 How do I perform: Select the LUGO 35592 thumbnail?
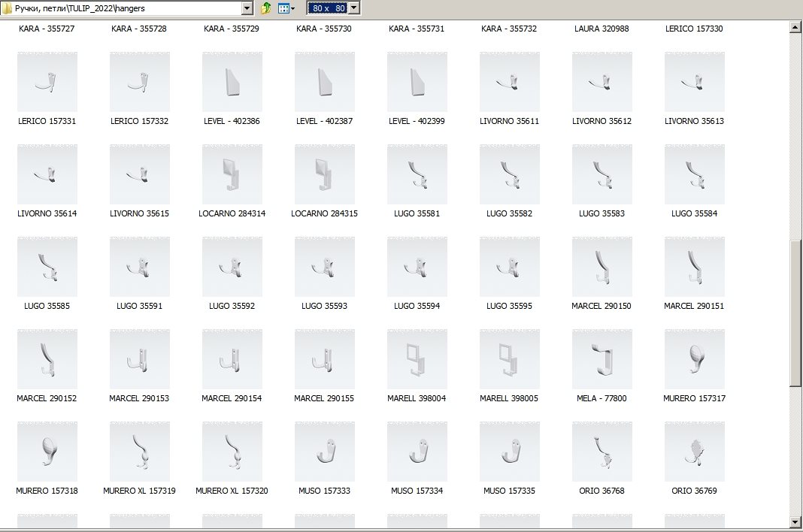point(232,267)
